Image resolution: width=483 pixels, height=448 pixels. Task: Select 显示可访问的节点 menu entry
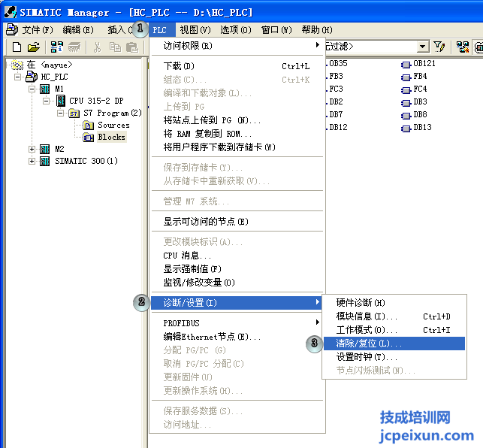[x=206, y=222]
